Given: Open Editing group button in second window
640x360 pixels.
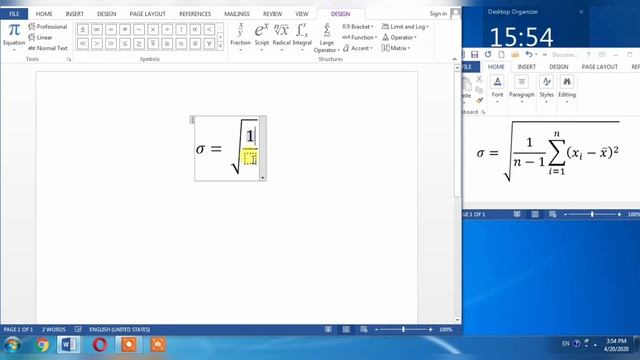Looking at the screenshot, I should coord(567,89).
